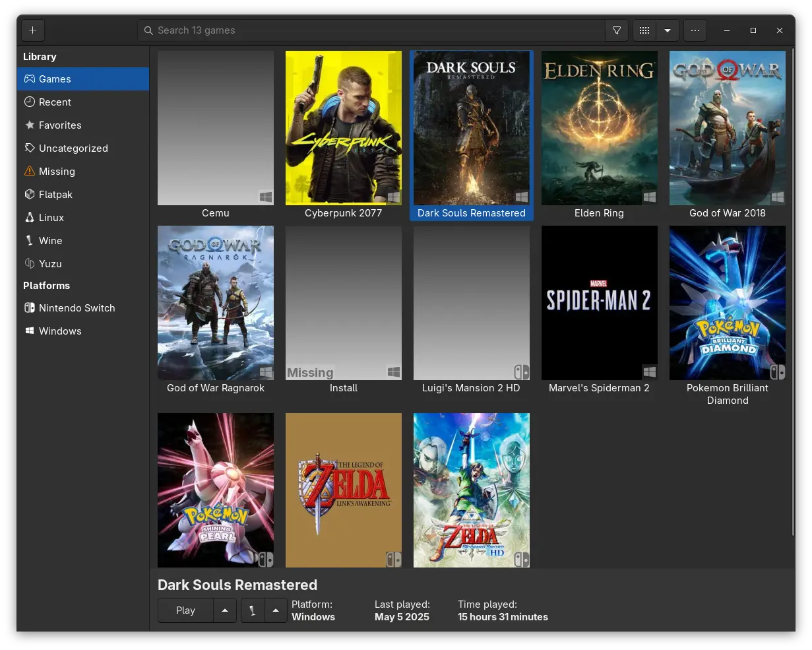Click the Windows logo icon in sidebar
Image resolution: width=812 pixels, height=650 pixels.
coord(30,331)
